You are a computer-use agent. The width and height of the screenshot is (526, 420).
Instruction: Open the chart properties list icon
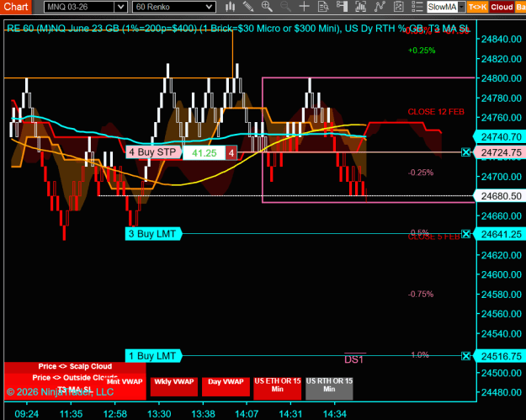click(417, 7)
